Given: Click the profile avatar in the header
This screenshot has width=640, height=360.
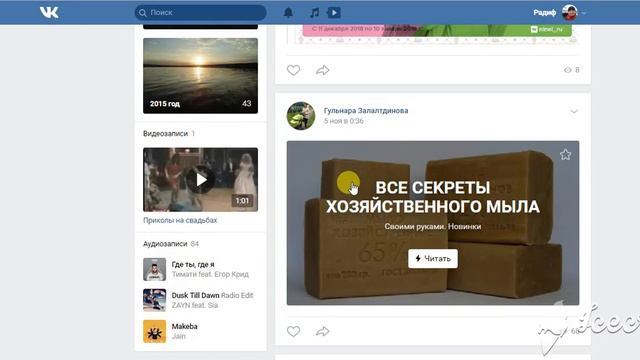Looking at the screenshot, I should tap(570, 13).
